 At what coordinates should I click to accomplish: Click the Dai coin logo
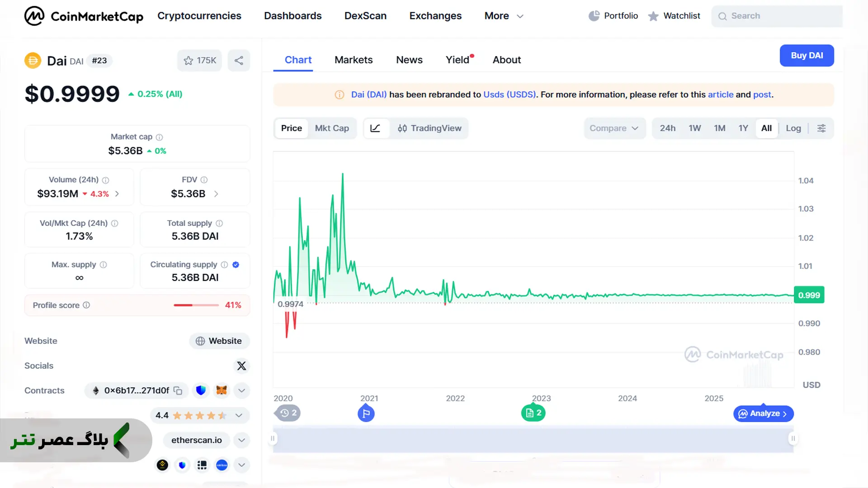pos(33,61)
